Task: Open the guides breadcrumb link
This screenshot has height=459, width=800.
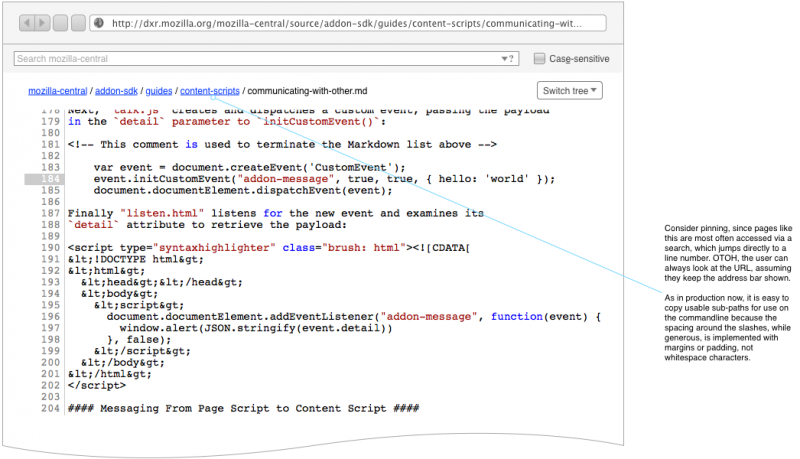Action: (x=159, y=91)
